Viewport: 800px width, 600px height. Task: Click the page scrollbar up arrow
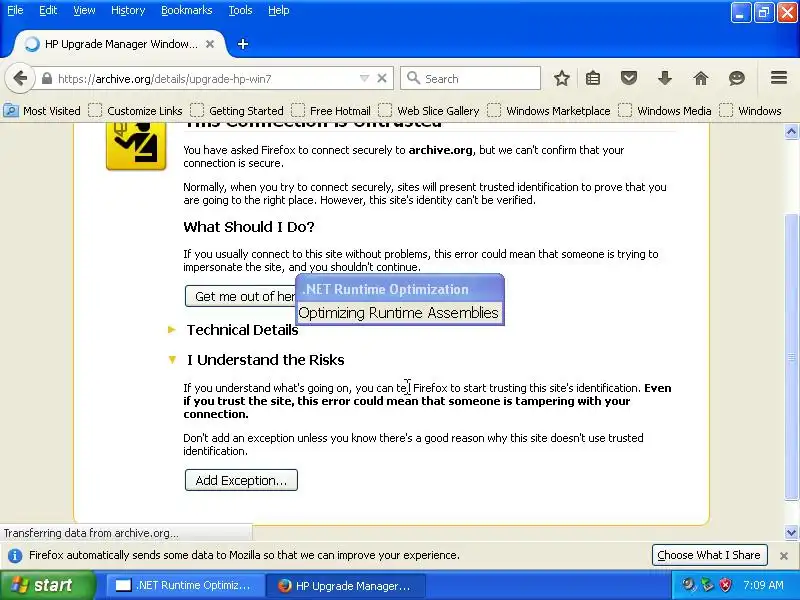pyautogui.click(x=791, y=132)
